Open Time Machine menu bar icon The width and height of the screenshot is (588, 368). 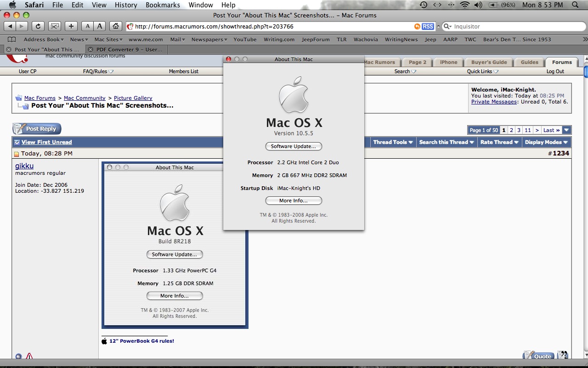tap(423, 5)
